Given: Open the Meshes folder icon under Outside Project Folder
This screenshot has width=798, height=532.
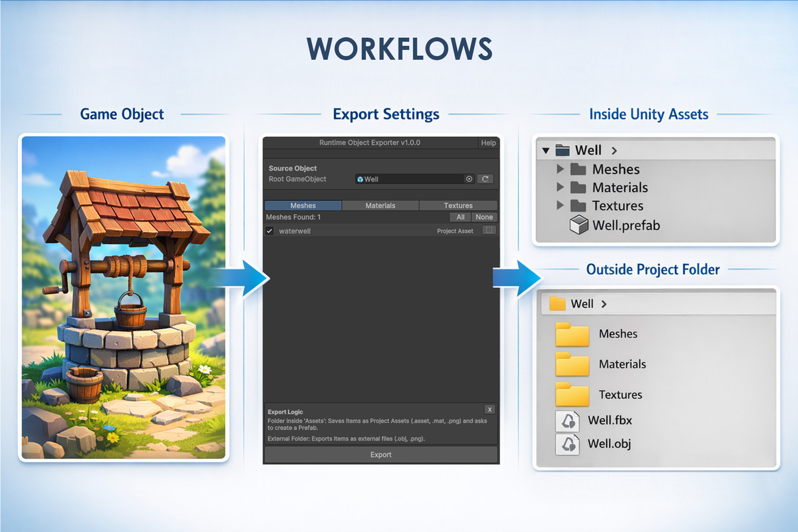Looking at the screenshot, I should (571, 333).
